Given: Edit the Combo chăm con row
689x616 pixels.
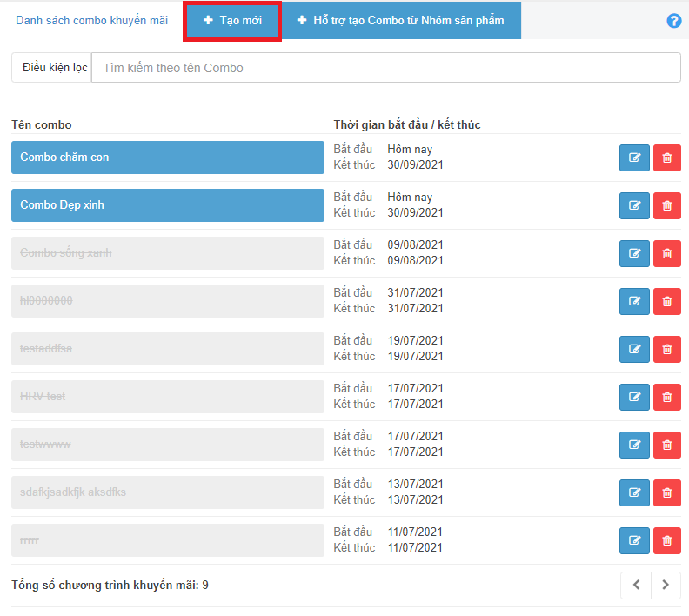Looking at the screenshot, I should [x=634, y=157].
